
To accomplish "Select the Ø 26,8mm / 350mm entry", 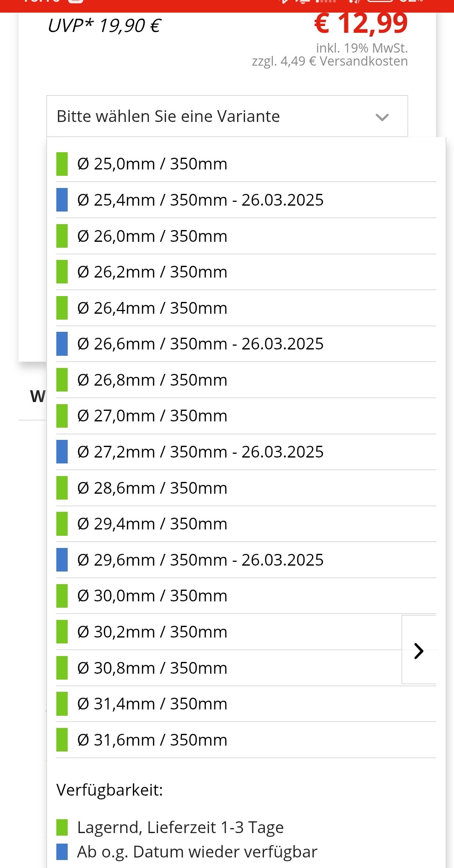I will [152, 380].
